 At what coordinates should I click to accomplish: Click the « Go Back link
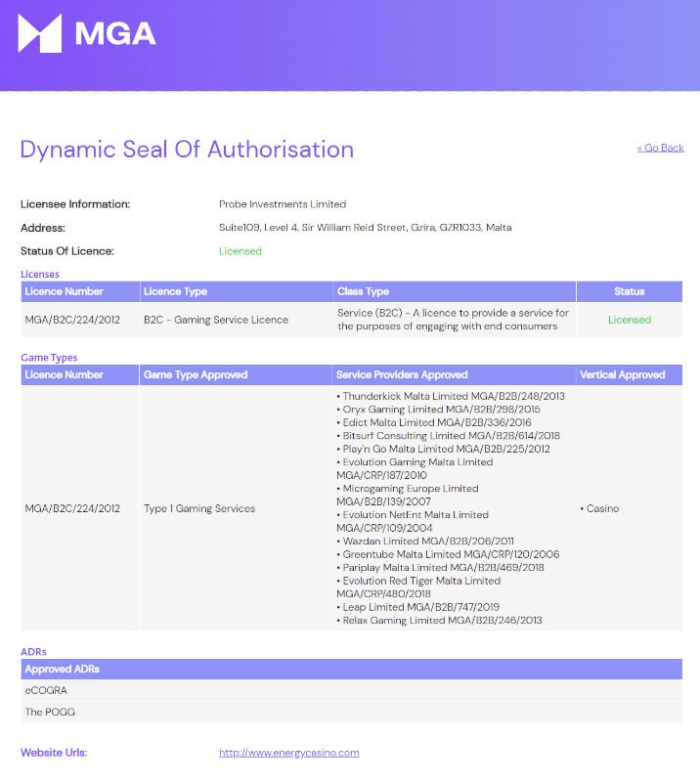tap(660, 148)
